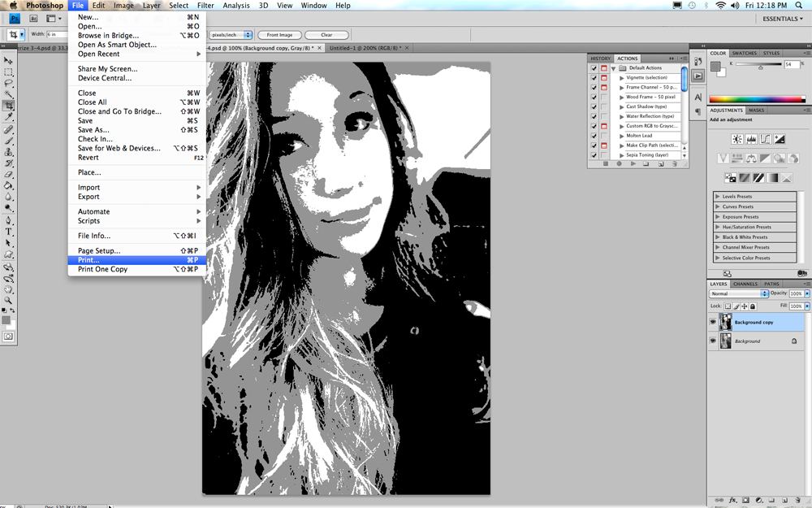Screen dimensions: 812x508
Task: Add a Curves adjustment
Action: (x=765, y=139)
